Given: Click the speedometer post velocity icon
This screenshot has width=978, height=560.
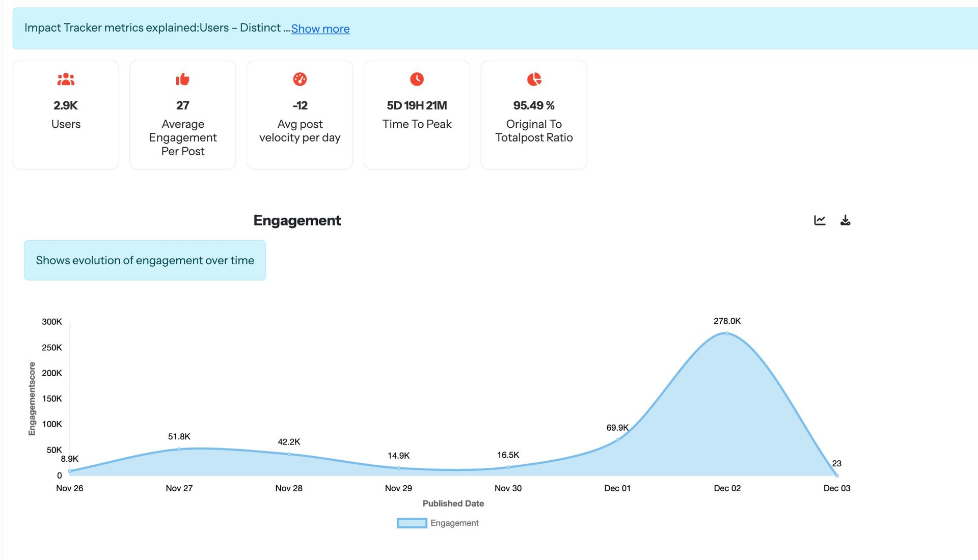Looking at the screenshot, I should tap(300, 79).
